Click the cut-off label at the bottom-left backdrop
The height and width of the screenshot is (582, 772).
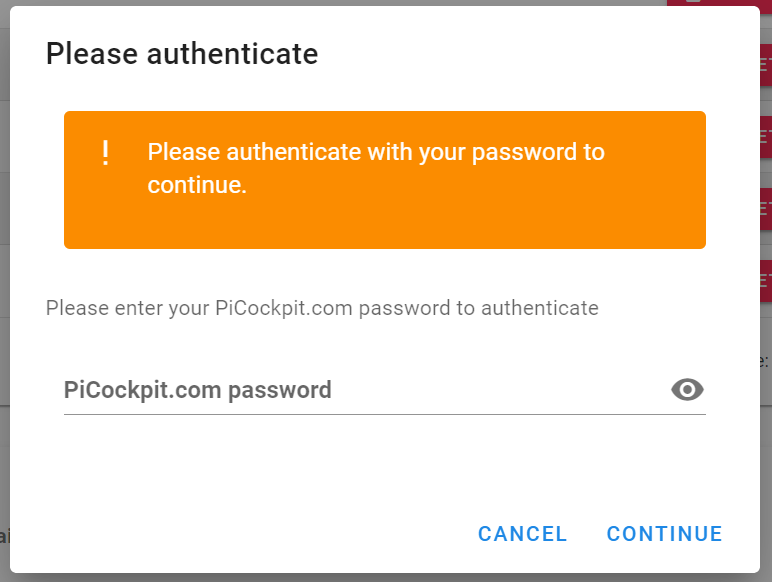pyautogui.click(x=4, y=536)
